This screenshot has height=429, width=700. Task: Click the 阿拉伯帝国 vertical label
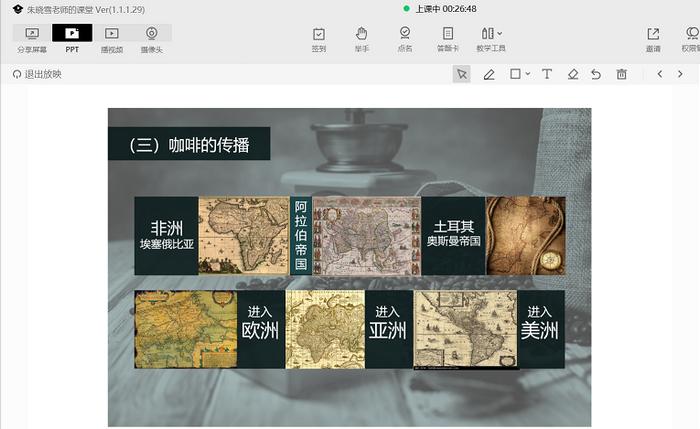pos(301,236)
